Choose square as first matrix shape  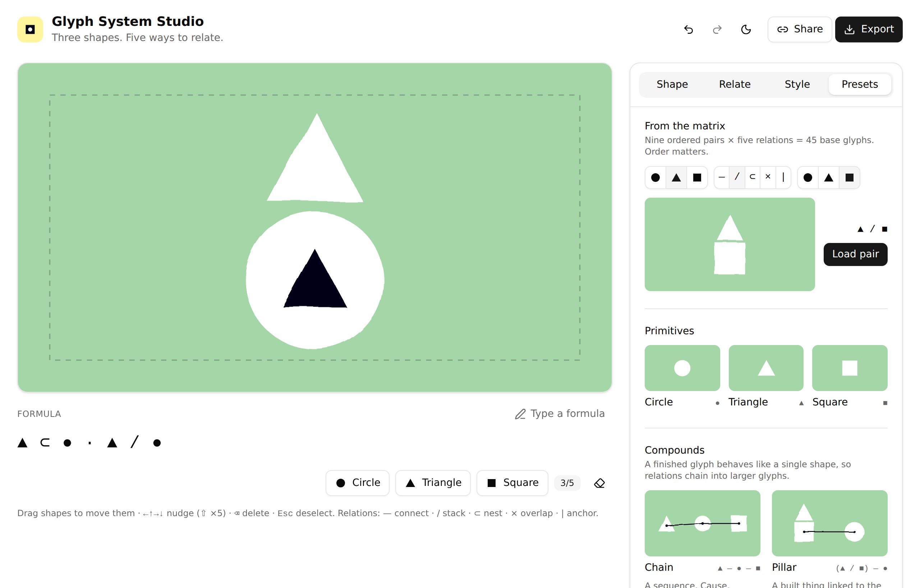point(697,178)
